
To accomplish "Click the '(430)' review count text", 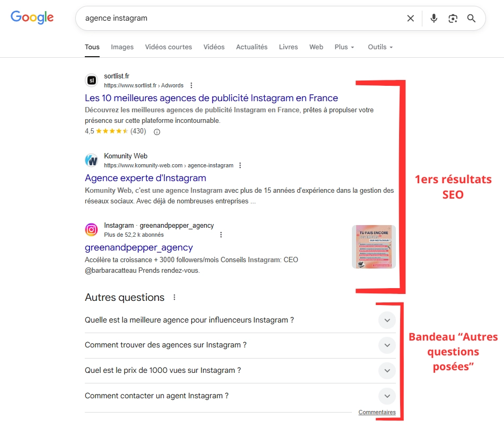I will click(138, 131).
